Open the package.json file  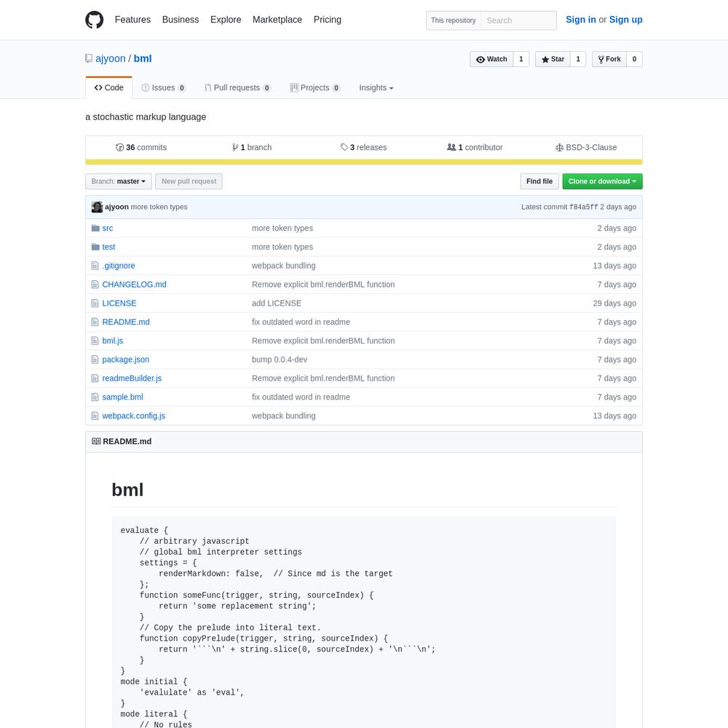click(126, 360)
